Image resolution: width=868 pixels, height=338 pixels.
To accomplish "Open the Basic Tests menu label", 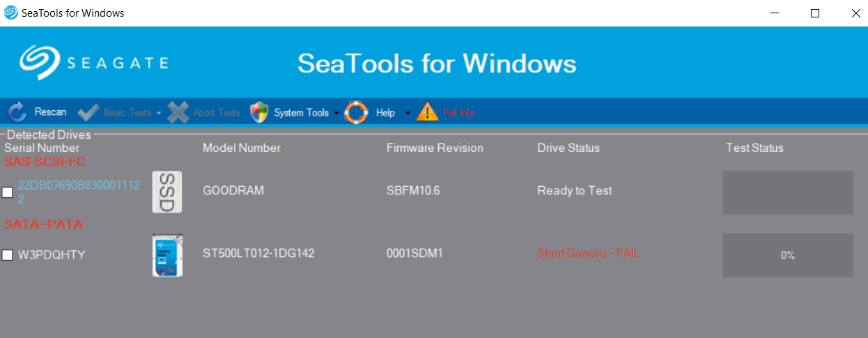I will (127, 113).
